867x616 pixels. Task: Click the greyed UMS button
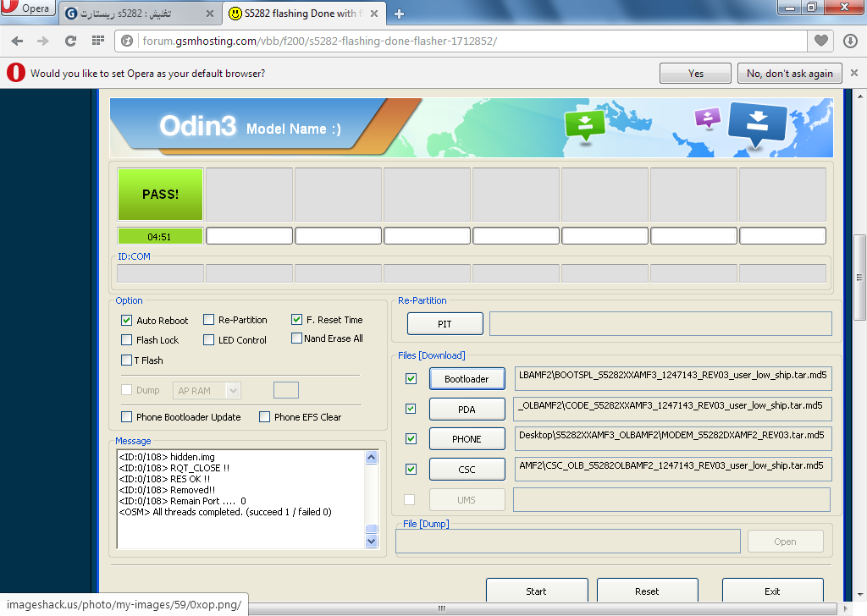pos(467,499)
